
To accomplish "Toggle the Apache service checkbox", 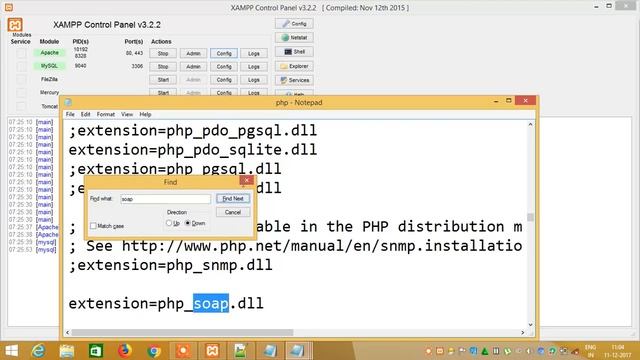I will (x=22, y=53).
